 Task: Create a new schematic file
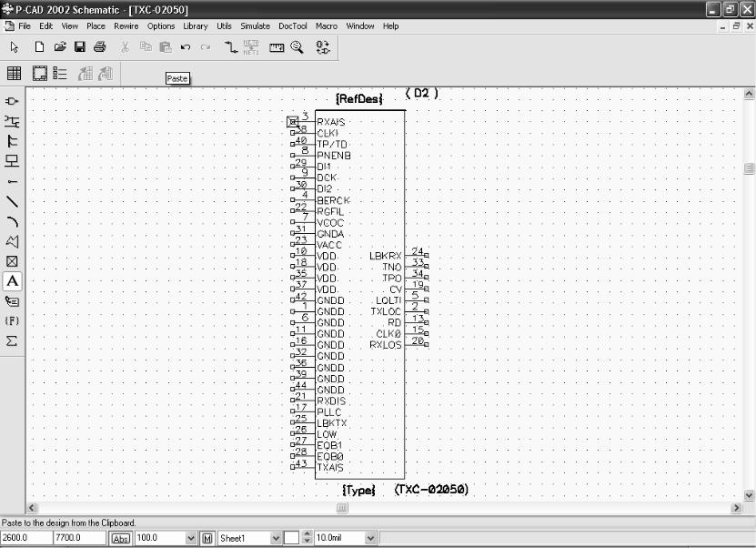(x=39, y=46)
